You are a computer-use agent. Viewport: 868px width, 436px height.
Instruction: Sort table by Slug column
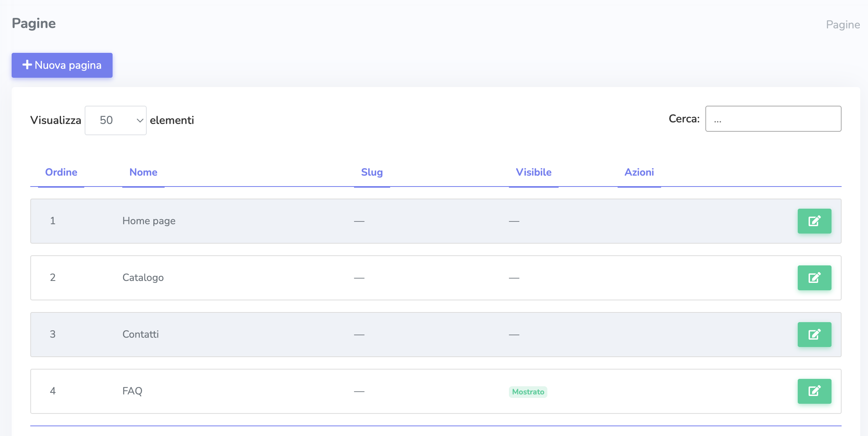point(372,172)
